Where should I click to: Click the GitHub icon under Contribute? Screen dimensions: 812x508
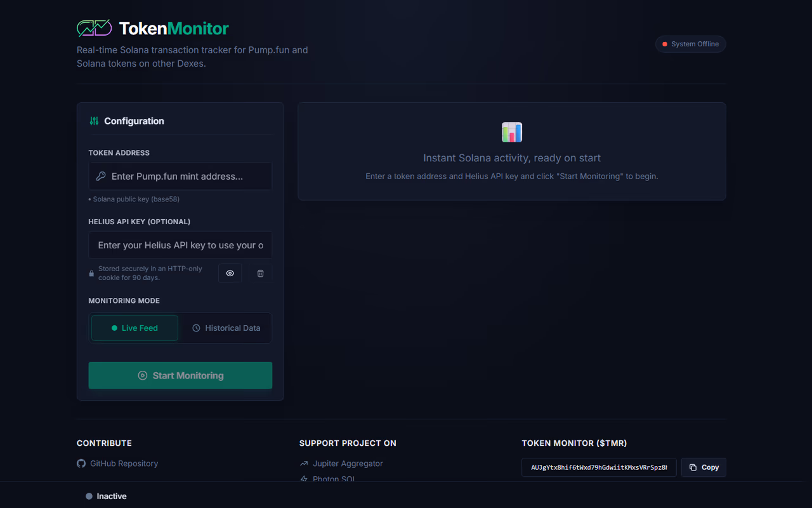(x=81, y=464)
